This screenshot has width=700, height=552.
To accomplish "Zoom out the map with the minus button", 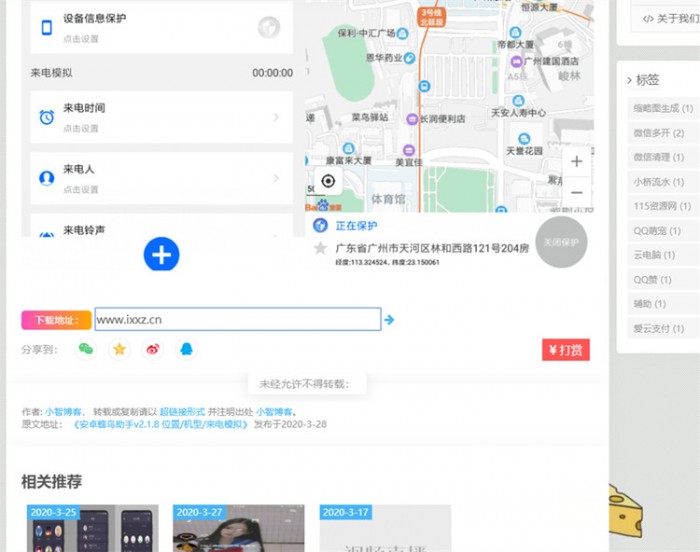I will click(x=576, y=192).
